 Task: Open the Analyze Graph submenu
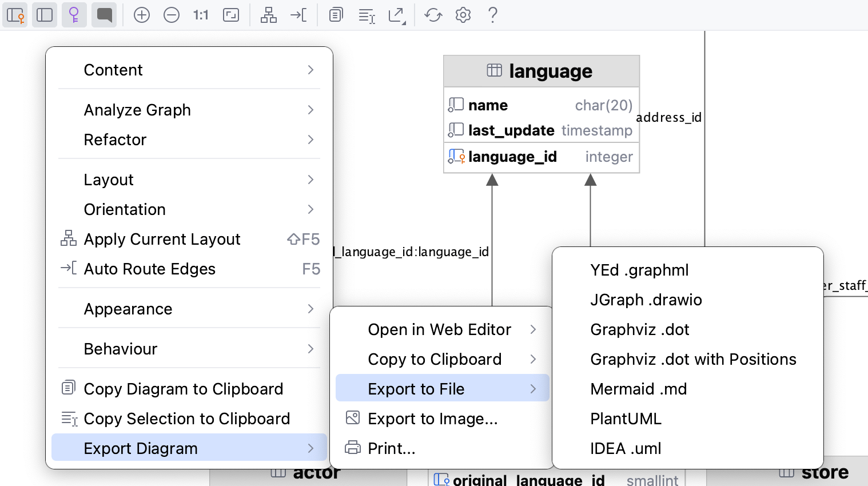click(x=189, y=110)
